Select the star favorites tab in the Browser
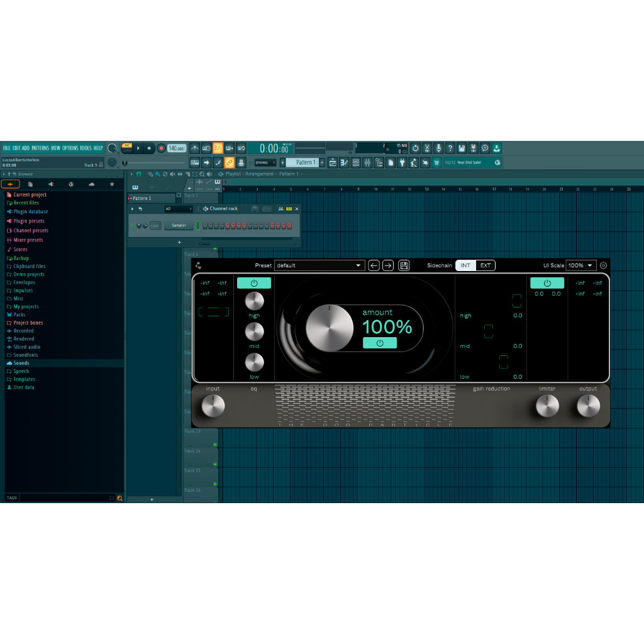 click(x=112, y=184)
